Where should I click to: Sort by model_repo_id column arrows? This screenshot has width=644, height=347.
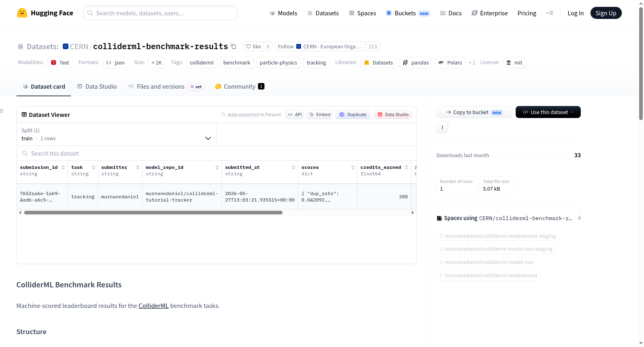(217, 167)
